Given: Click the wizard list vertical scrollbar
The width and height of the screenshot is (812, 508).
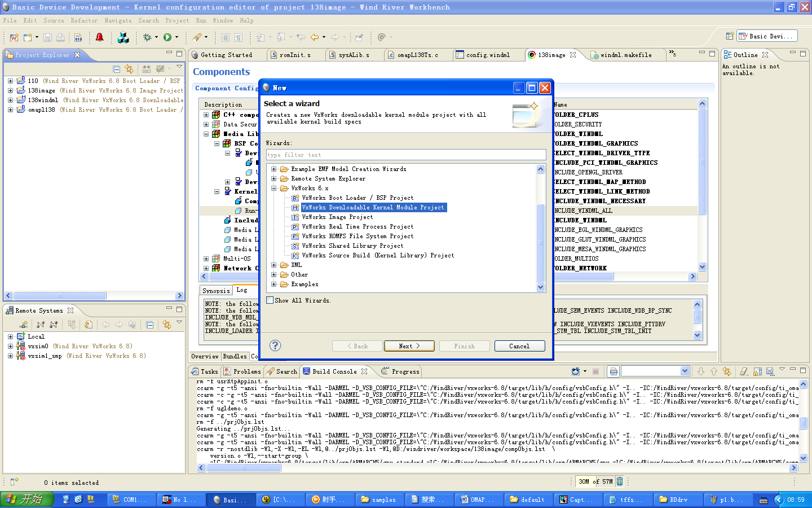Looking at the screenshot, I should point(540,228).
